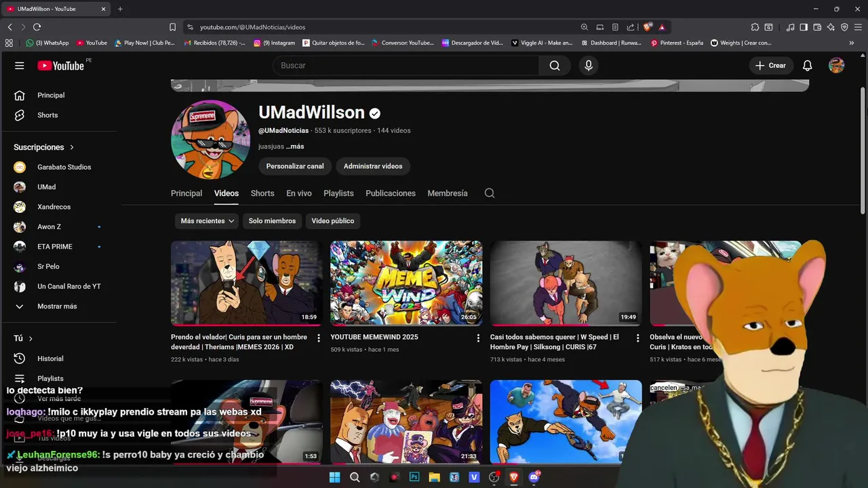Open the Publicaciones tab
Screen dimensions: 868x488
point(391,193)
